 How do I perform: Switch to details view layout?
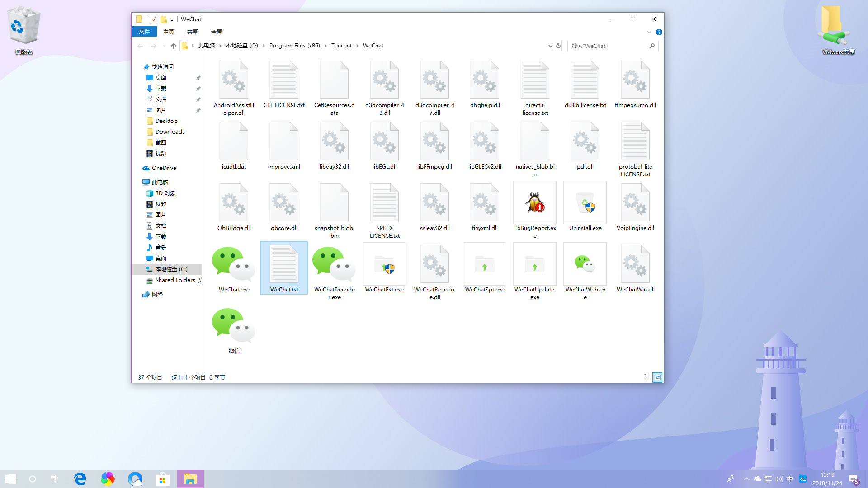tap(647, 377)
